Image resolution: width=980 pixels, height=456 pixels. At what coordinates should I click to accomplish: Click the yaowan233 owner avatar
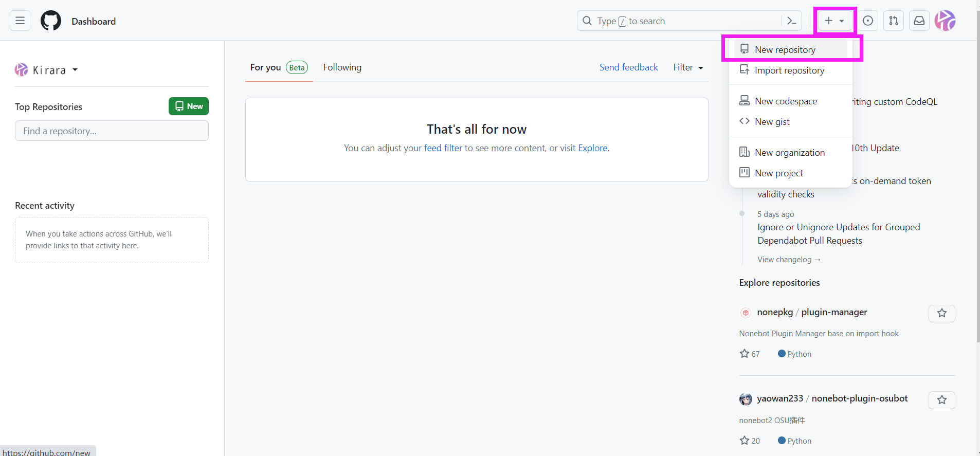746,399
